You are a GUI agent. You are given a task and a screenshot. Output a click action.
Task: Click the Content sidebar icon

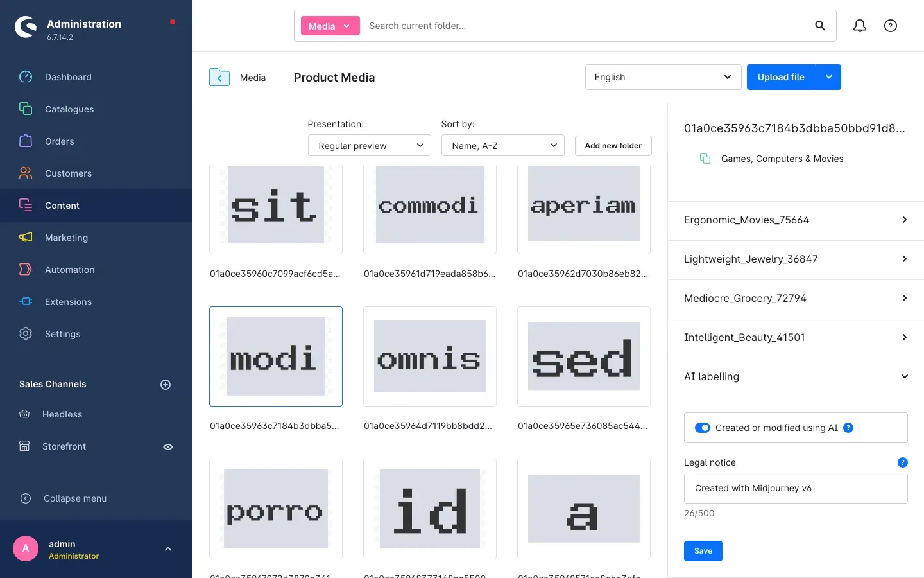(26, 206)
